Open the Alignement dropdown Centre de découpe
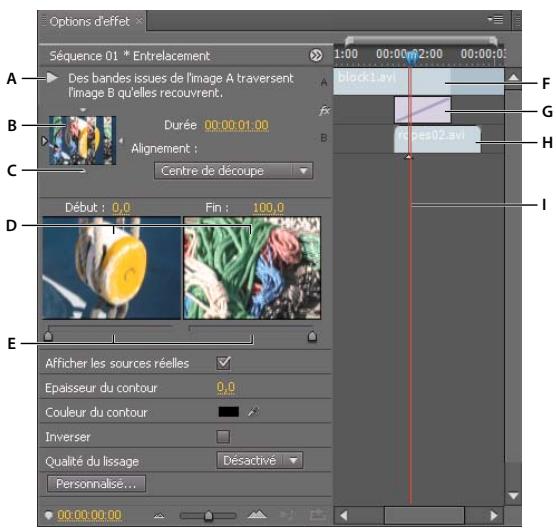 (x=233, y=171)
